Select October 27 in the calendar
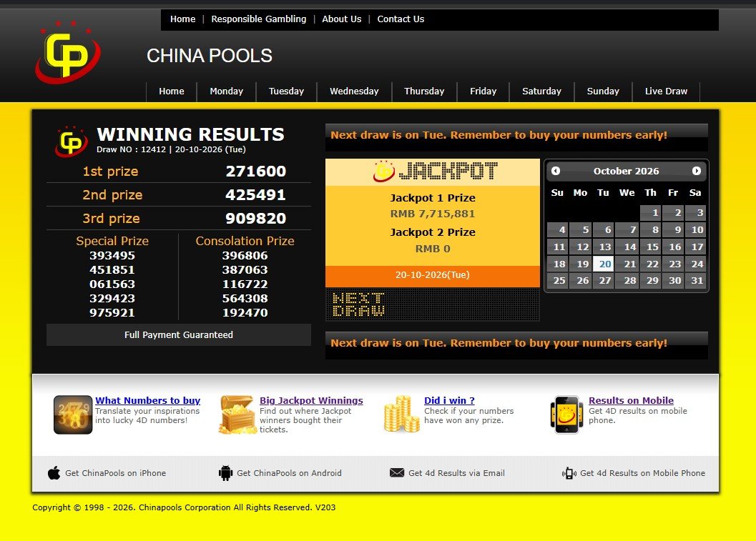 coord(604,281)
